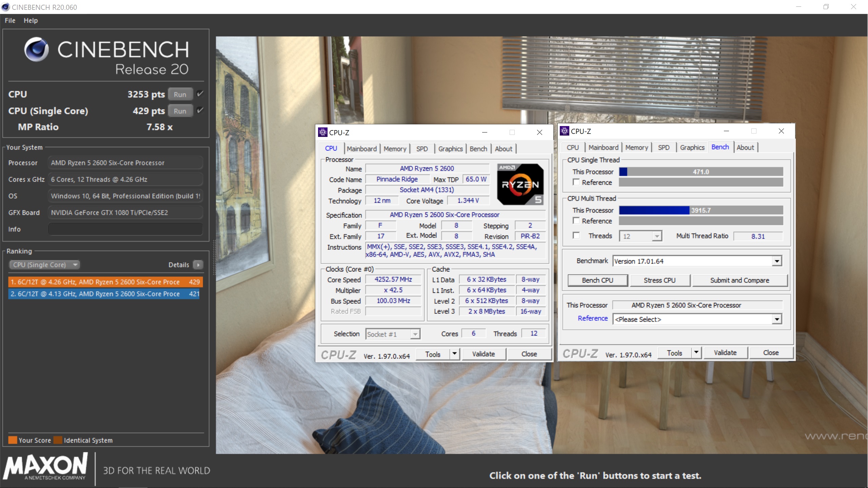The width and height of the screenshot is (868, 488).
Task: Click the Code Name value Pinnacle Ridge
Action: pyautogui.click(x=397, y=179)
